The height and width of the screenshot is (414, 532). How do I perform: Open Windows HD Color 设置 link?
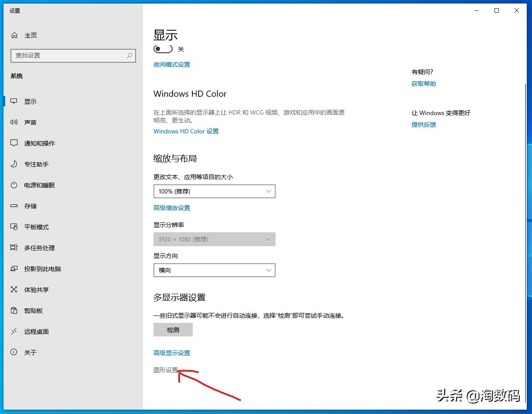click(186, 131)
